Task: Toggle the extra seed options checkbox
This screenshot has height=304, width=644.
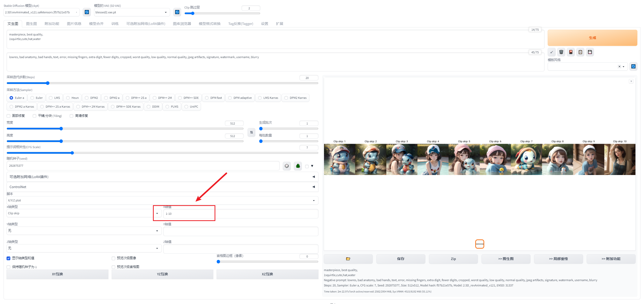Action: point(307,166)
